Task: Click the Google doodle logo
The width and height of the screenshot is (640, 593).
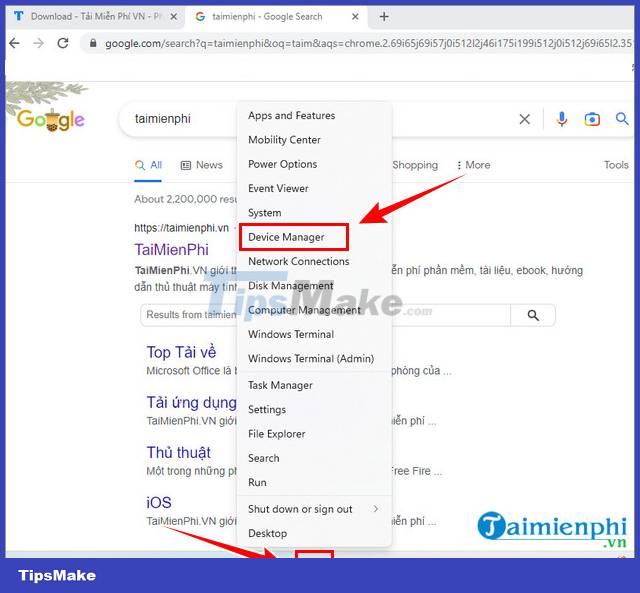Action: click(51, 120)
